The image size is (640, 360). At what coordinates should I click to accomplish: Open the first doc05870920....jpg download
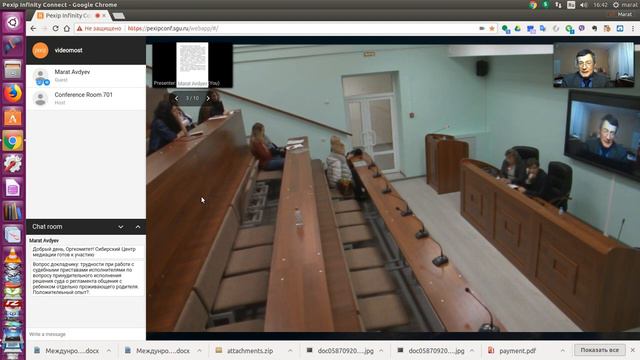[340, 351]
